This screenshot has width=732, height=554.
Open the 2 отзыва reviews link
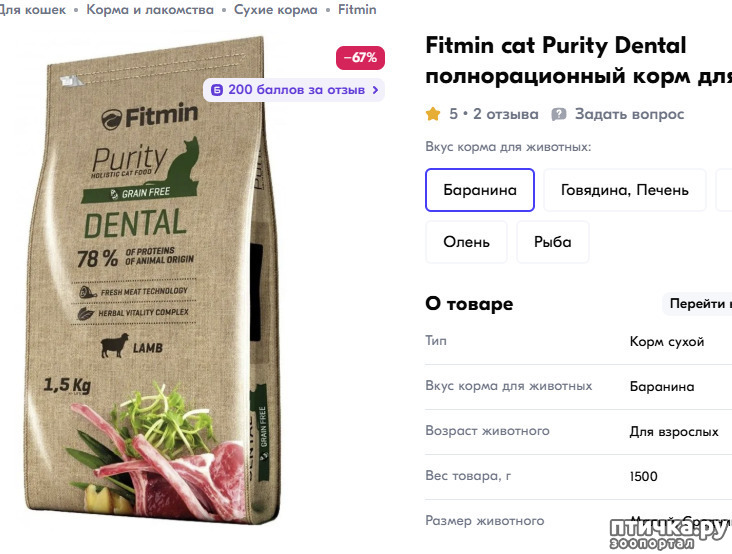[x=506, y=114]
